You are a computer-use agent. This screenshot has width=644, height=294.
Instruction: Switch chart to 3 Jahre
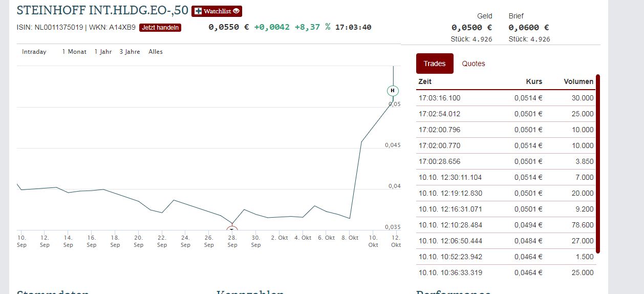pyautogui.click(x=130, y=52)
